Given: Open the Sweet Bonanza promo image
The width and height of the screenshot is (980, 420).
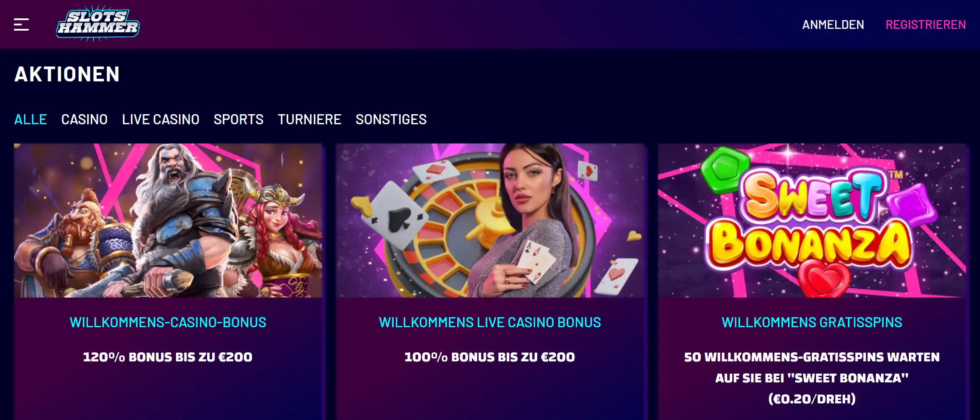Looking at the screenshot, I should tap(812, 220).
